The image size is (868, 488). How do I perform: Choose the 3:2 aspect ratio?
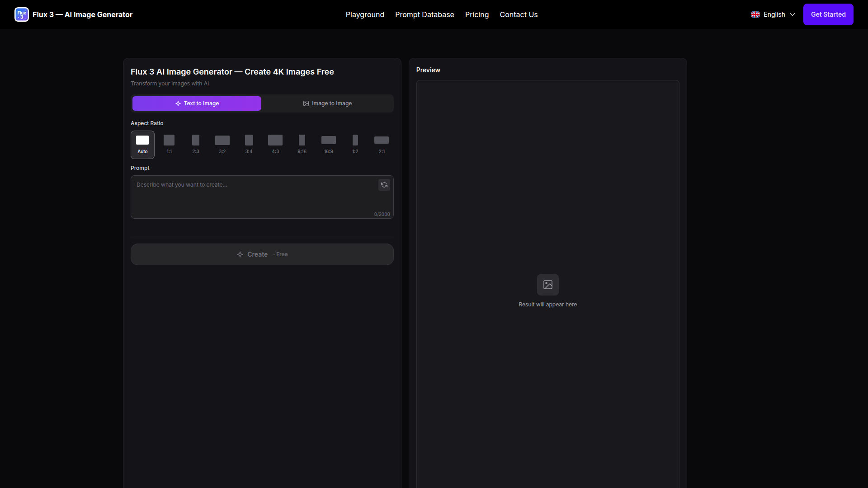pos(222,145)
